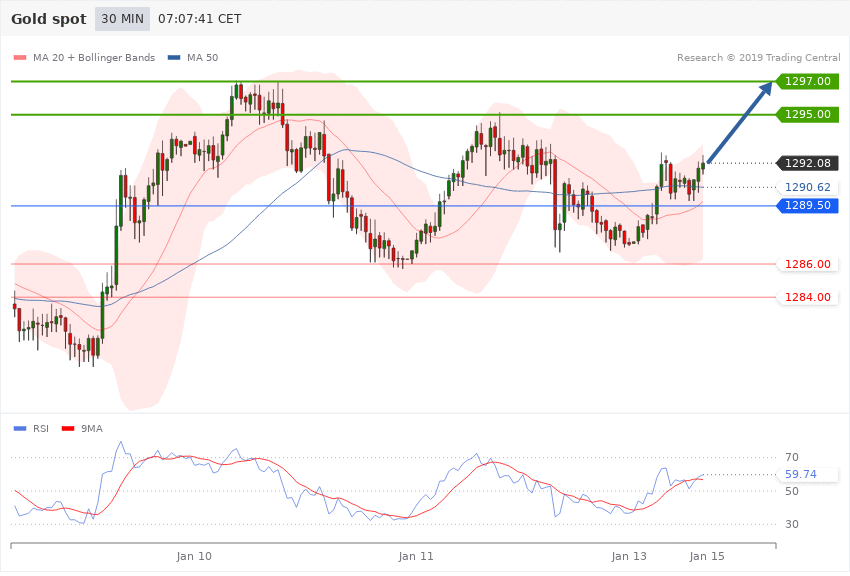Click the MA 50 legend label
Viewport: 850px width, 576px height.
(202, 57)
